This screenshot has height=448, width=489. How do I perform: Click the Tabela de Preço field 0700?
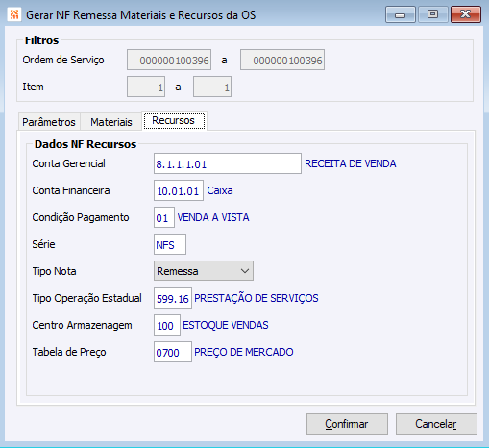coord(173,352)
